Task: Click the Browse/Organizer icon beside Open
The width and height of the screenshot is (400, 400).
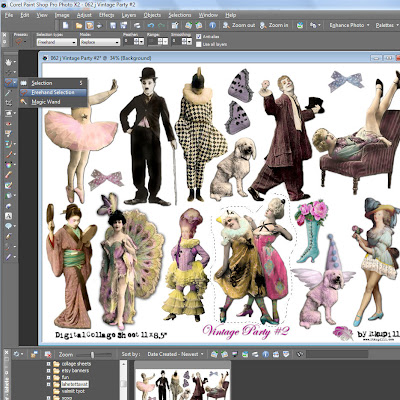Action: pyautogui.click(x=89, y=25)
